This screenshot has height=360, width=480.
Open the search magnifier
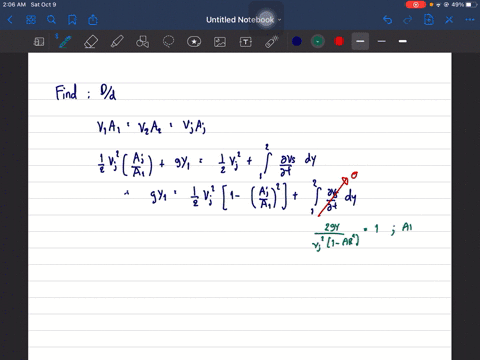pyautogui.click(x=51, y=20)
